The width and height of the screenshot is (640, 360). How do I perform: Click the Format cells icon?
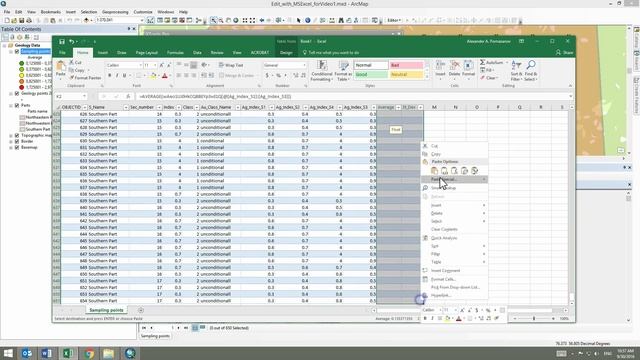[x=468, y=66]
